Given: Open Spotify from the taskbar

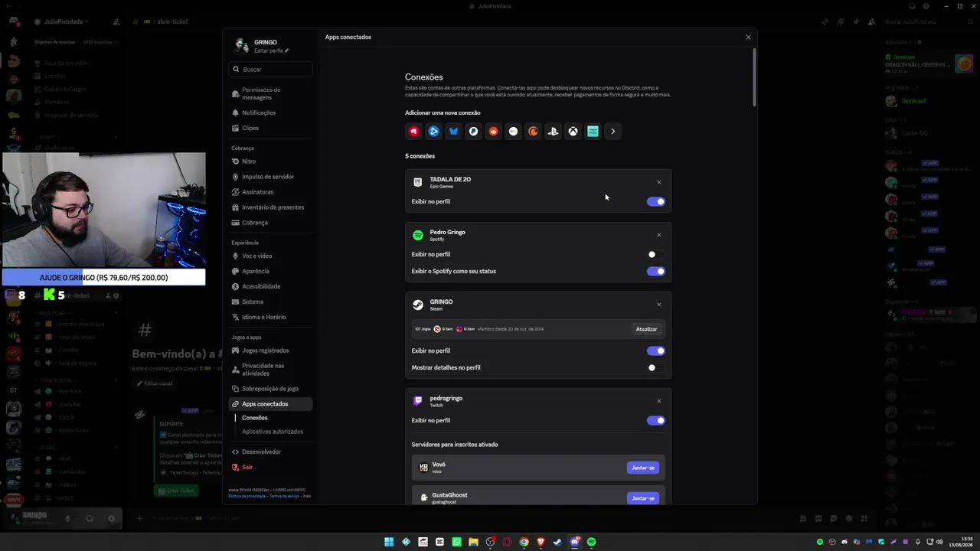Looking at the screenshot, I should click(591, 543).
